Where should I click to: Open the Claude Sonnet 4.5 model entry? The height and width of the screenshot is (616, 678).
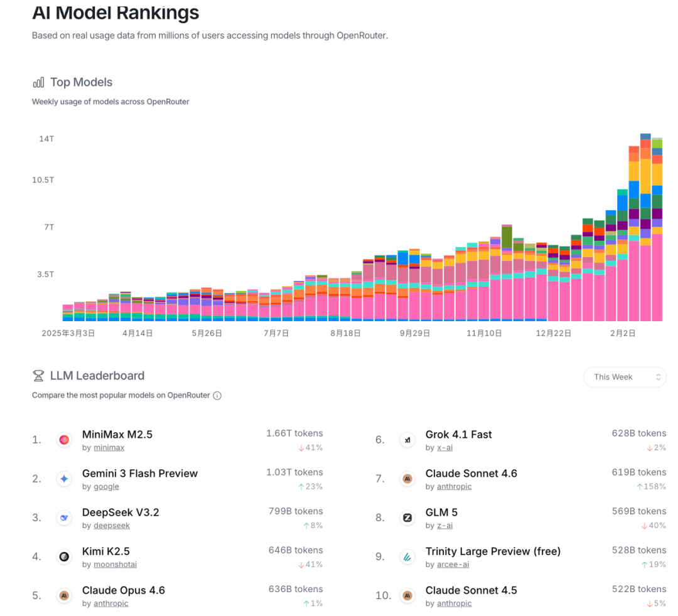pyautogui.click(x=471, y=590)
